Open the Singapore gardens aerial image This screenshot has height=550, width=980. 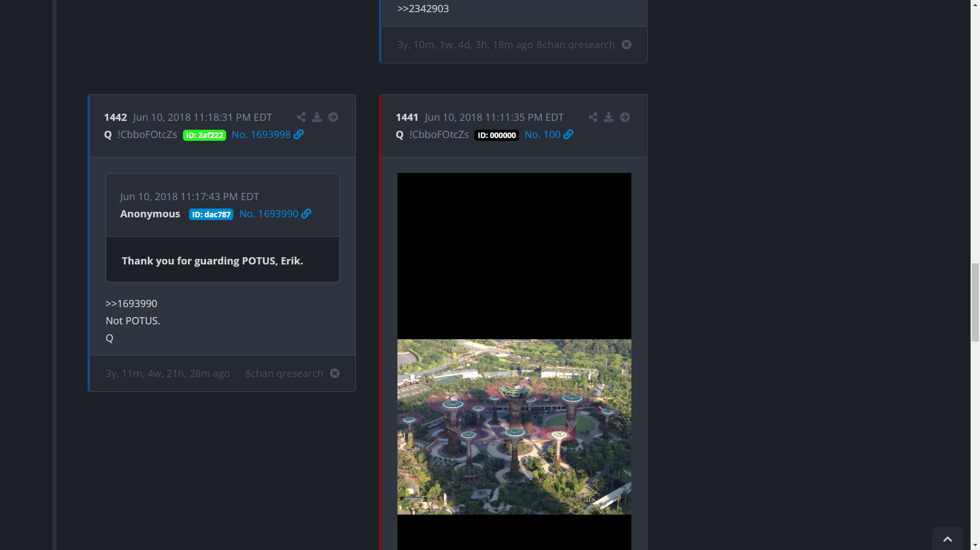[514, 426]
